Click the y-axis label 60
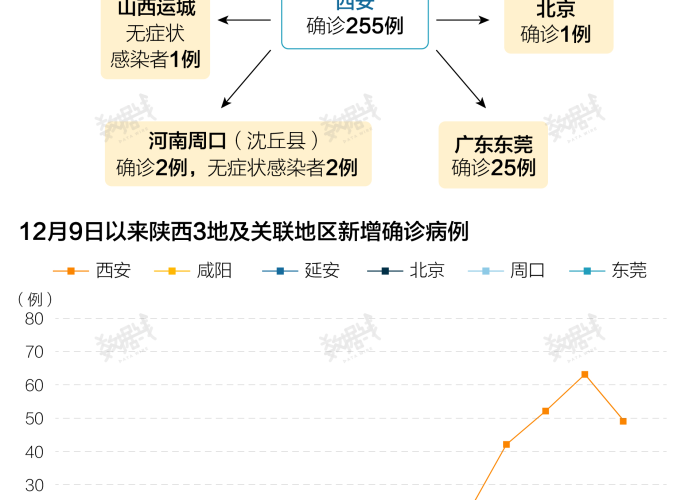 34,385
